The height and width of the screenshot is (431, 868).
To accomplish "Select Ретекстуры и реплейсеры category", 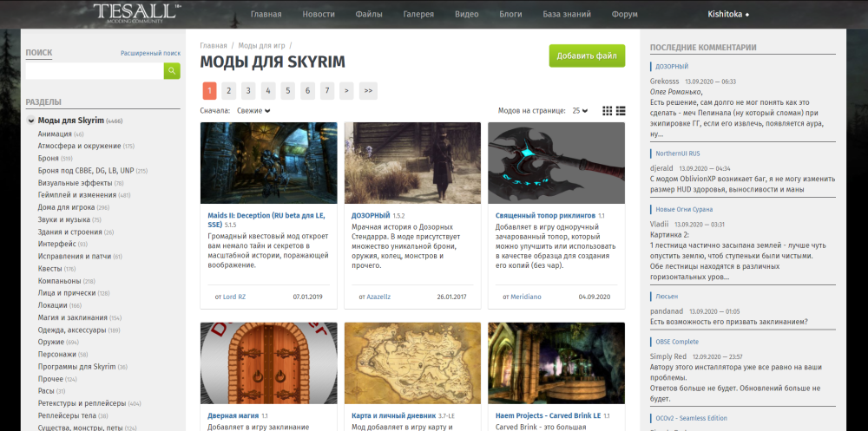I will (82, 402).
